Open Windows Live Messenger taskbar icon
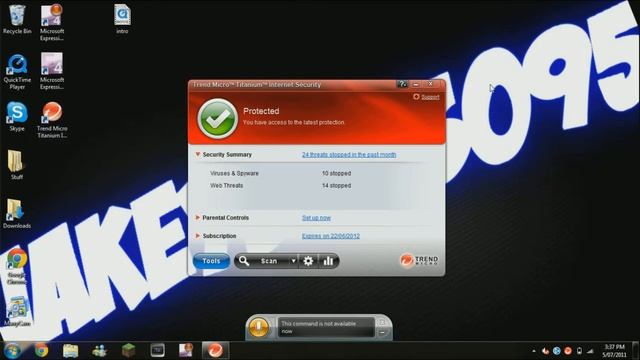This screenshot has height=360, width=640. coord(99,351)
